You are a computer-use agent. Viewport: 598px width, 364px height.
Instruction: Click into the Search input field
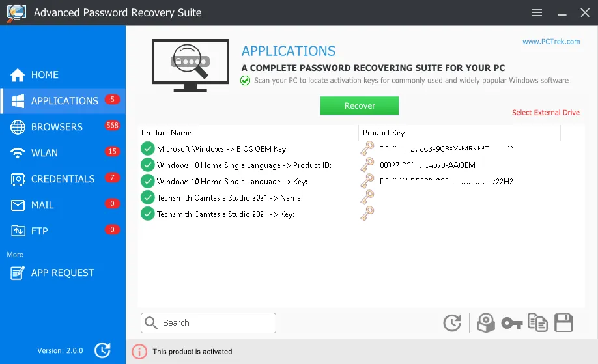[215, 323]
